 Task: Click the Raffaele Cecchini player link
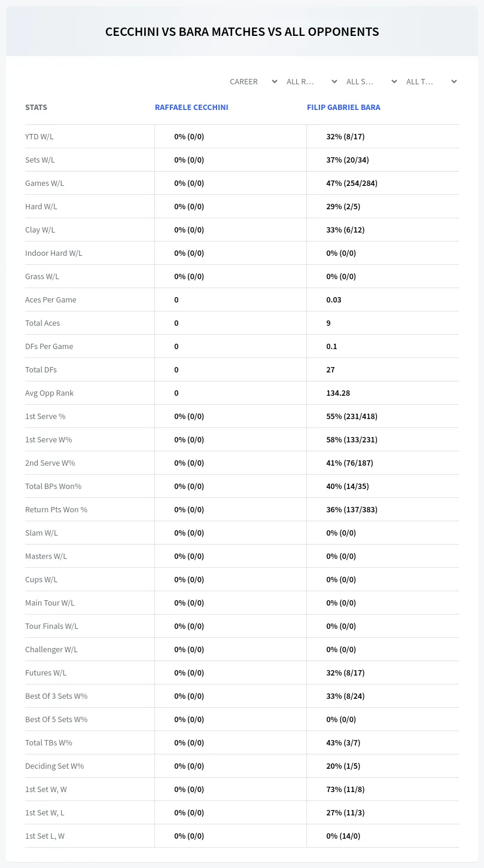191,108
